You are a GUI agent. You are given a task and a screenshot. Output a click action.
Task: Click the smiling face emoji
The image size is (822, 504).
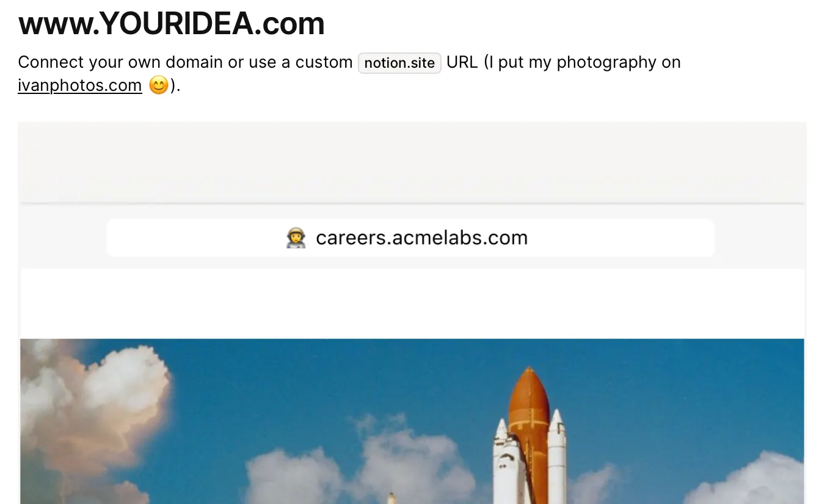tap(159, 85)
